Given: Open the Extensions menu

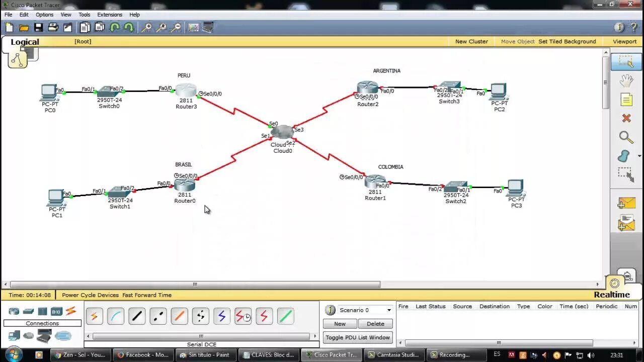Looking at the screenshot, I should tap(110, 15).
